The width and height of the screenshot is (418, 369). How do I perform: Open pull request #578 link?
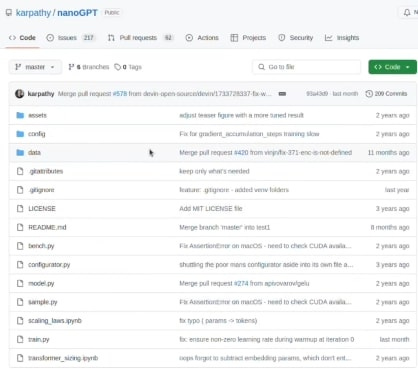point(120,94)
